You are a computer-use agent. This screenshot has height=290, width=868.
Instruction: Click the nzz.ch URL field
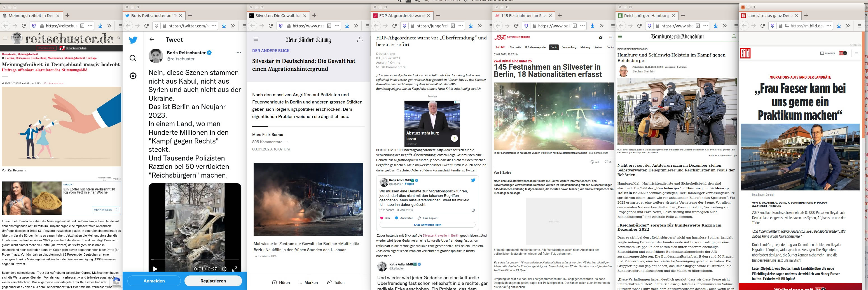pyautogui.click(x=308, y=26)
